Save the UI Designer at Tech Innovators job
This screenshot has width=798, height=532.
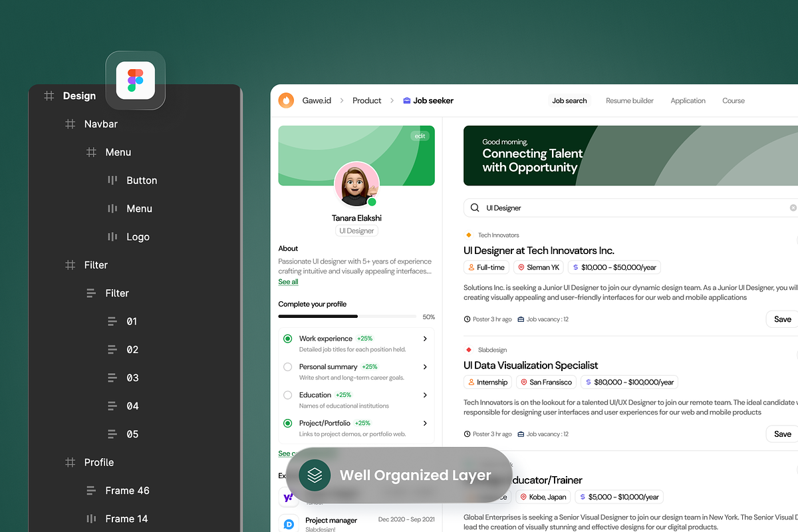coord(782,319)
